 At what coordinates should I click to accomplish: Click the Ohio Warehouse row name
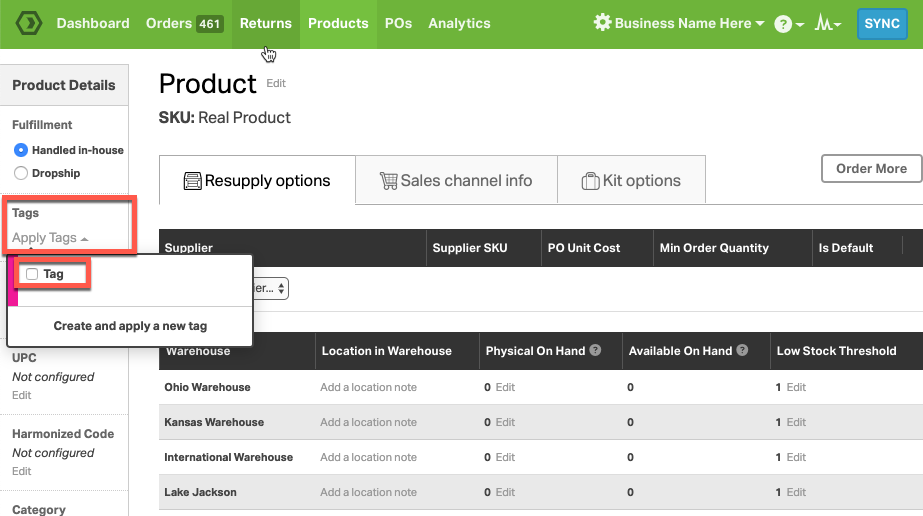click(x=207, y=387)
